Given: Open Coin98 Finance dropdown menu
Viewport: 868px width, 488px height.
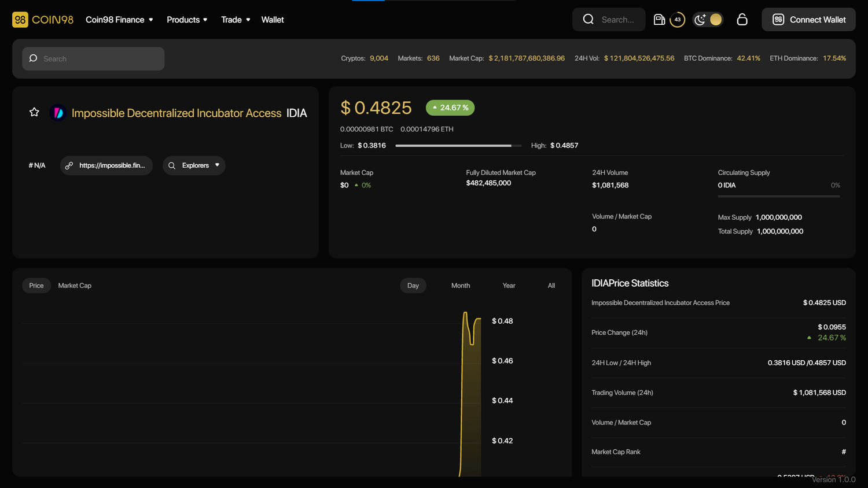Looking at the screenshot, I should 119,20.
